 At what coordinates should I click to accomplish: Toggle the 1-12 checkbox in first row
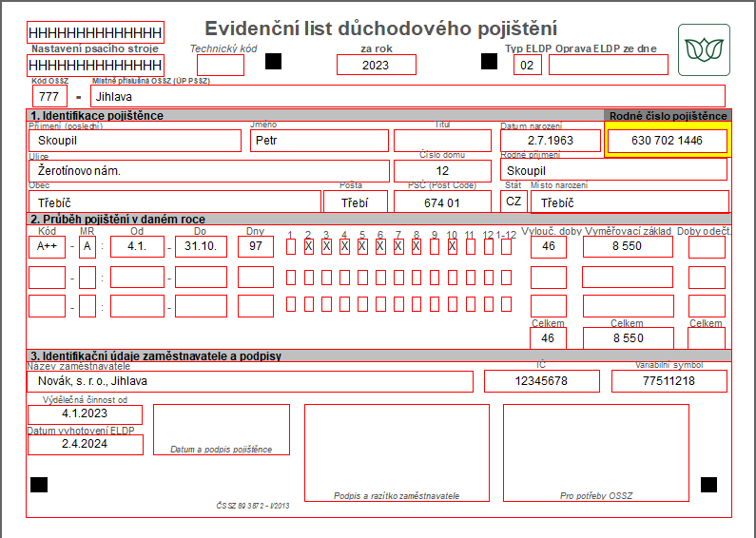506,247
